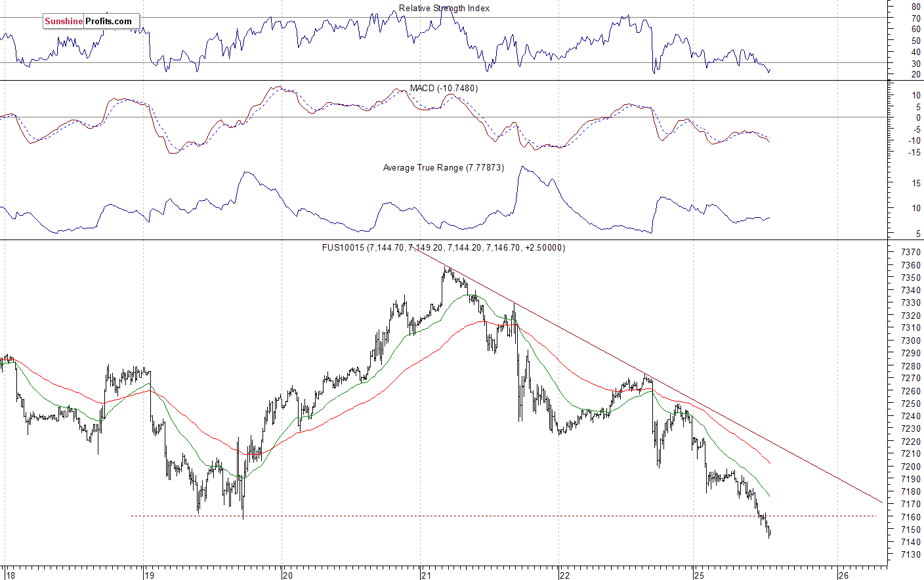The image size is (924, 580).
Task: Click the -15 level on MACD scale
Action: pos(914,152)
